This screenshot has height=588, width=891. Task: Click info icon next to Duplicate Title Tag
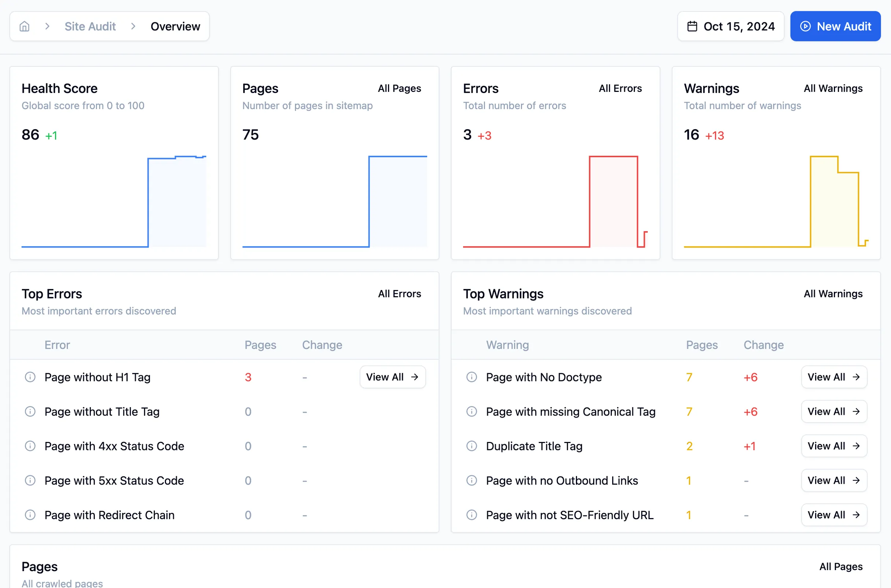(x=472, y=446)
